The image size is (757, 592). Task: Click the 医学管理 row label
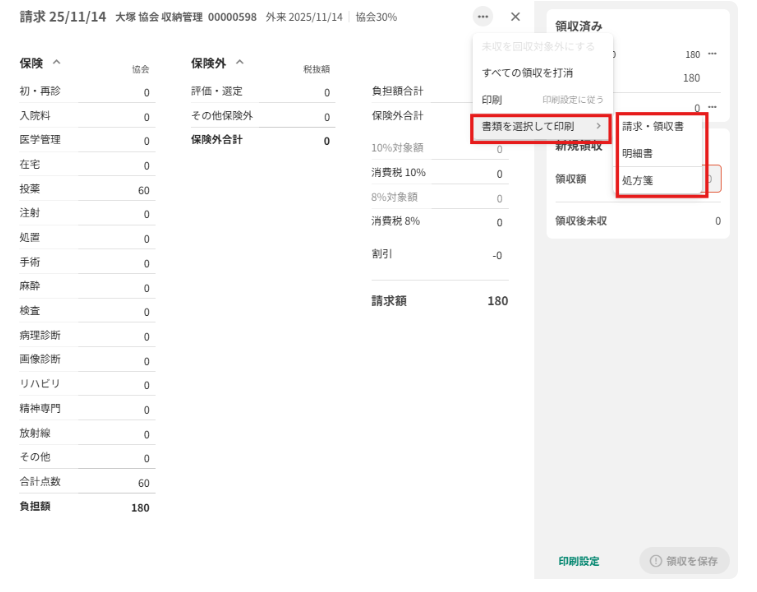tap(40, 140)
